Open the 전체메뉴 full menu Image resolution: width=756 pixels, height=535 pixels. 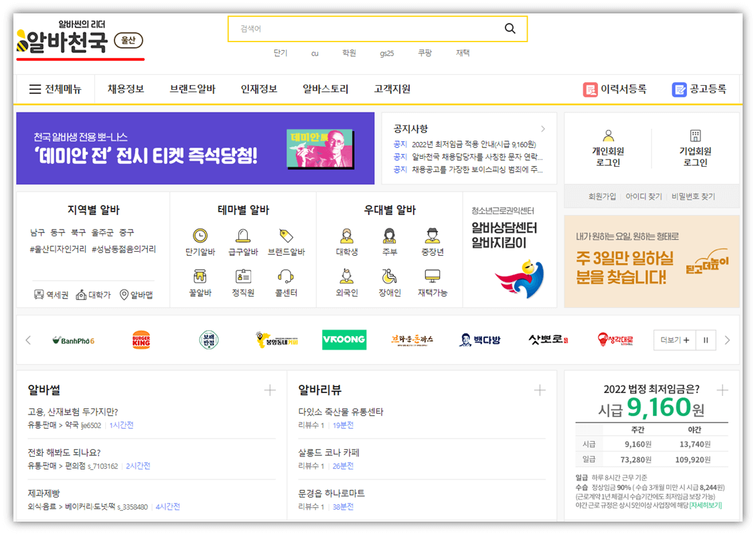[x=55, y=88]
